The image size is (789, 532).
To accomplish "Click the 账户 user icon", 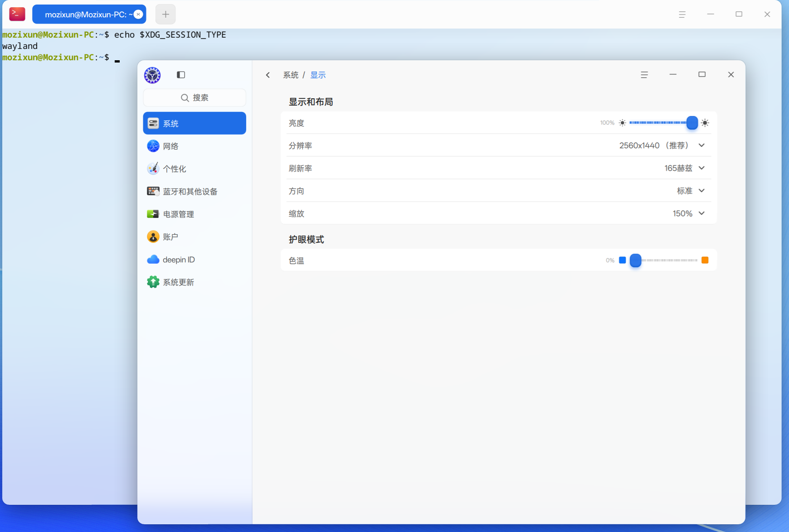I will pos(153,237).
